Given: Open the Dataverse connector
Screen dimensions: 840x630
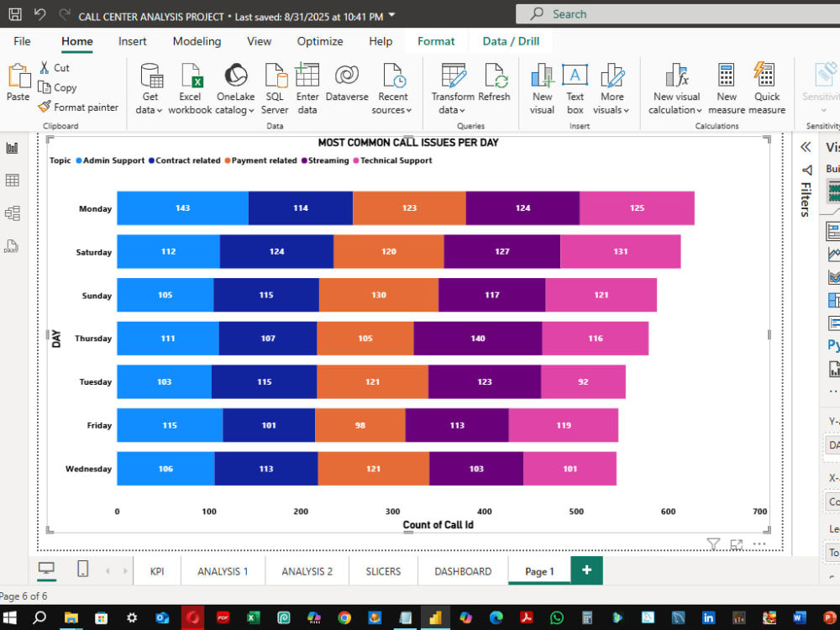Looking at the screenshot, I should click(347, 82).
